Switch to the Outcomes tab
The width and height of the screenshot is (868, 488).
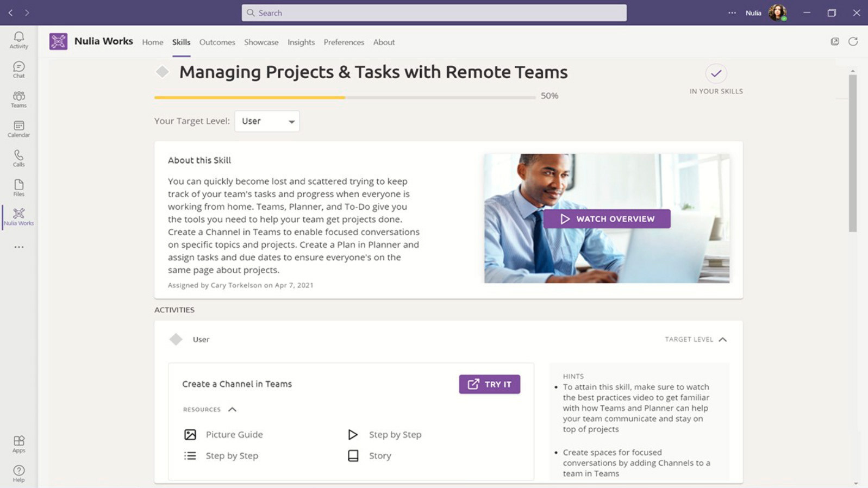[x=217, y=42]
